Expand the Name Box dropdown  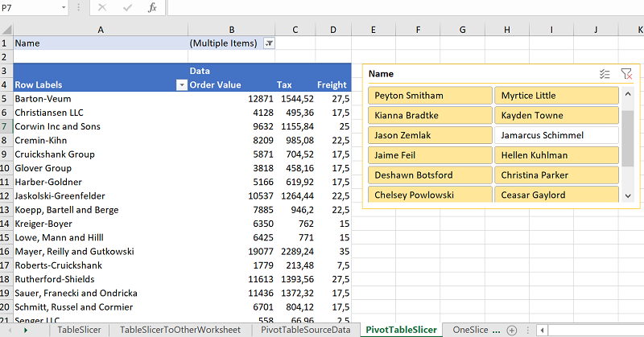coord(64,7)
